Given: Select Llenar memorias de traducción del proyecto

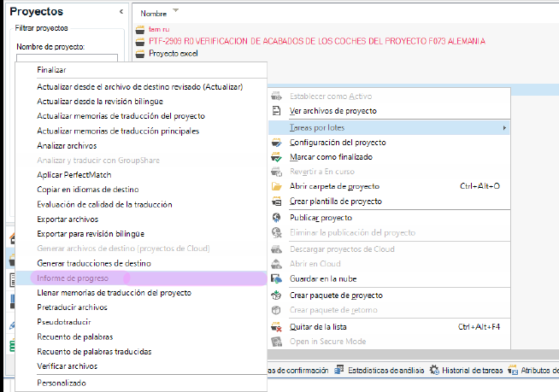Looking at the screenshot, I should click(141, 293).
